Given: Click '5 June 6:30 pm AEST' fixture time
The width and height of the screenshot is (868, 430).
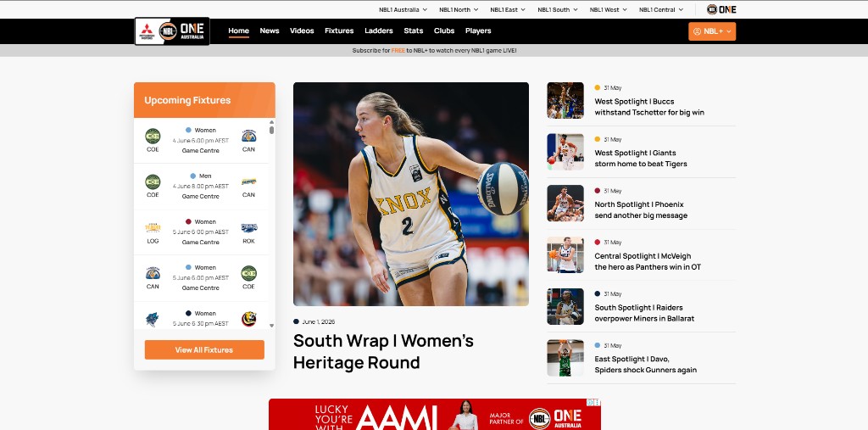Looking at the screenshot, I should pyautogui.click(x=200, y=324).
